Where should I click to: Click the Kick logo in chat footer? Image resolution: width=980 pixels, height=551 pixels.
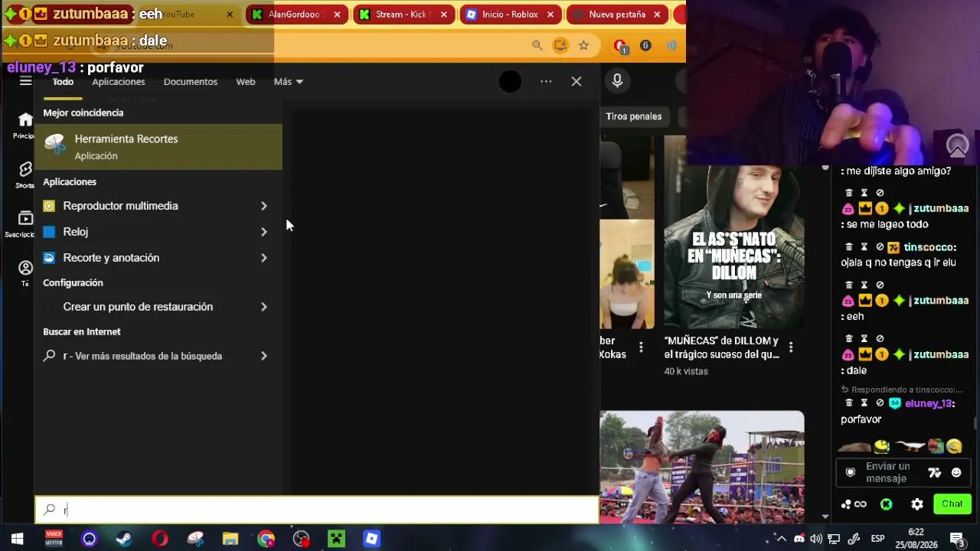coord(886,504)
